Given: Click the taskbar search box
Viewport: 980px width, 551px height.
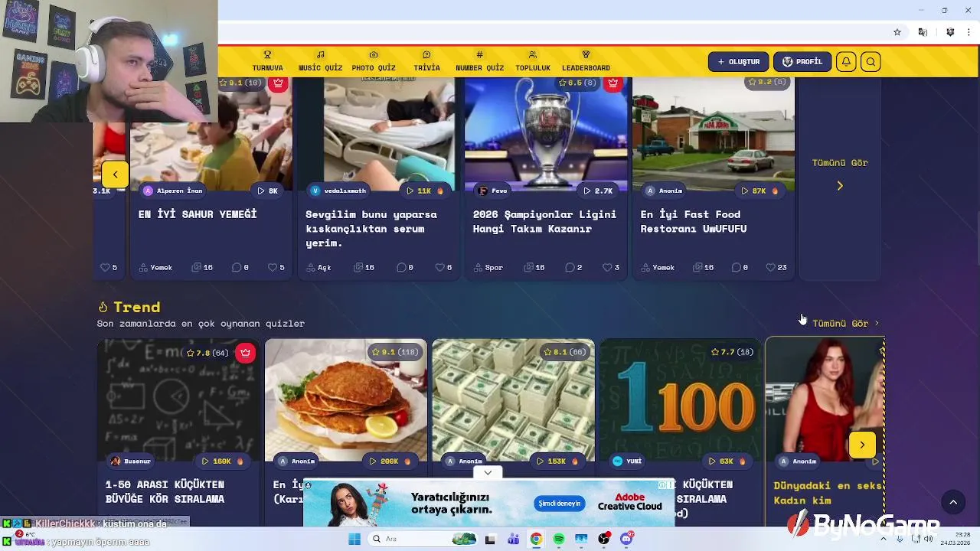Looking at the screenshot, I should [423, 539].
